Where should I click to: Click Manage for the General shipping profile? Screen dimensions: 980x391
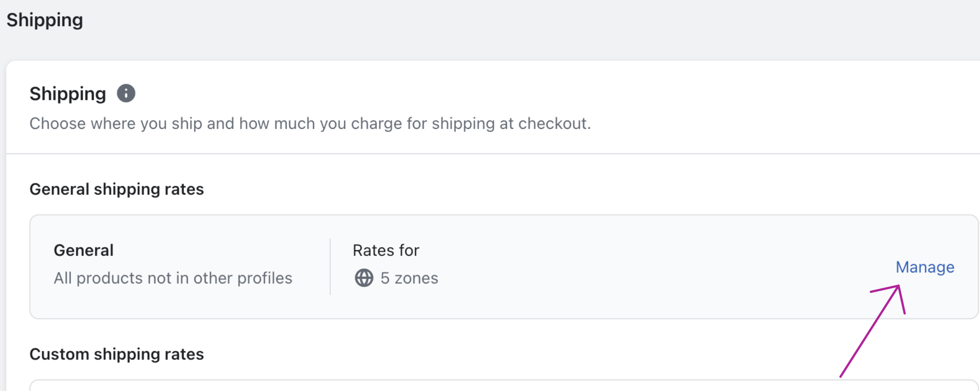924,267
